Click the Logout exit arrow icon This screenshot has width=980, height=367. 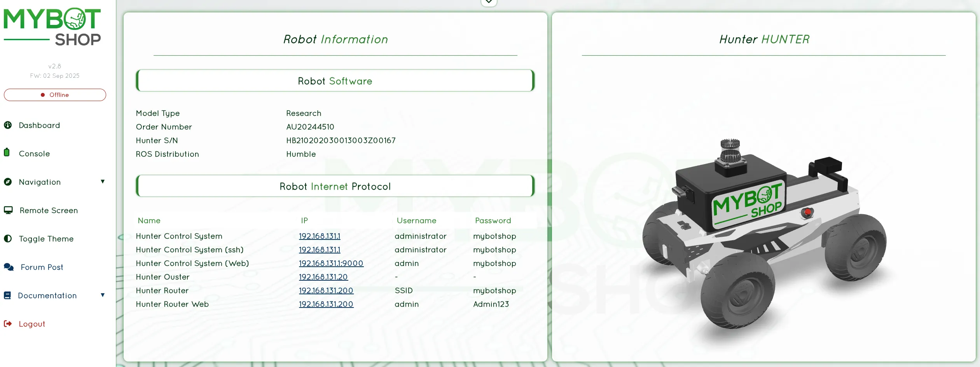8,324
